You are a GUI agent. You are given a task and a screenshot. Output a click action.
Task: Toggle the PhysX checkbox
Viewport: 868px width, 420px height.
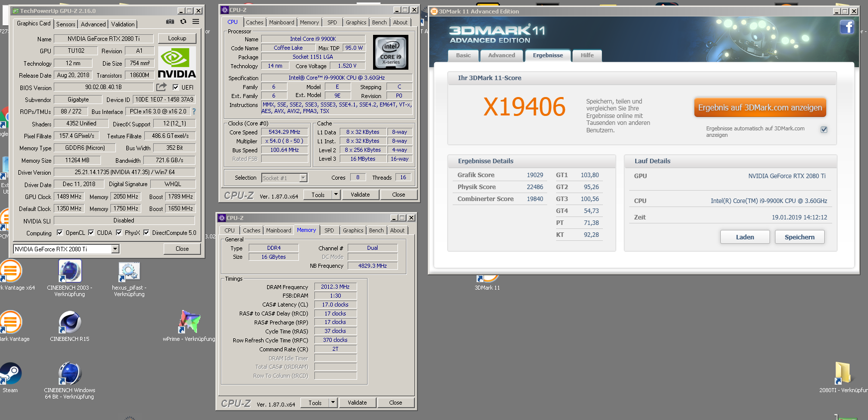tap(119, 232)
